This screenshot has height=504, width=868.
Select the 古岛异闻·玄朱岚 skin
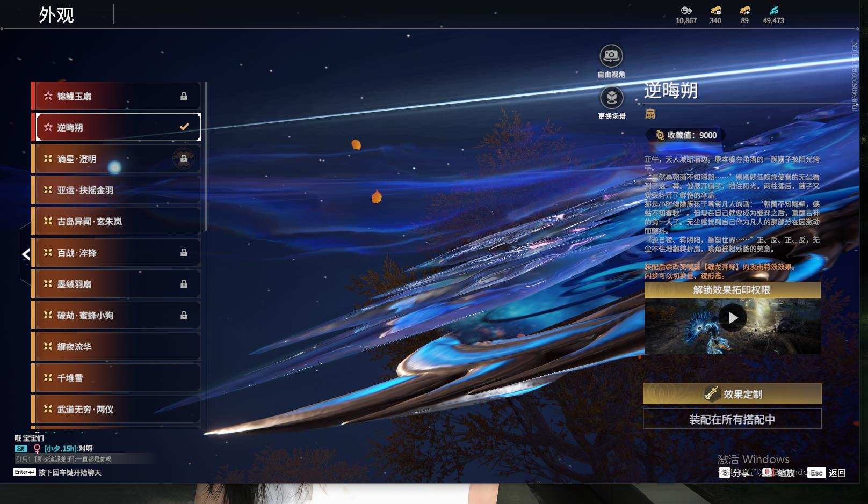[117, 221]
